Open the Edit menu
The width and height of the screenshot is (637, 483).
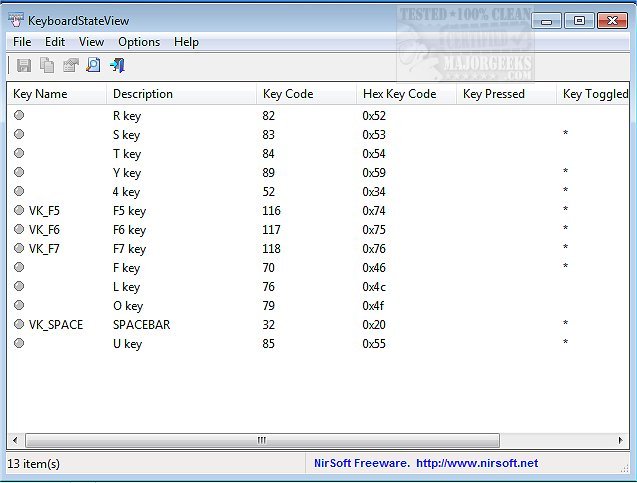pyautogui.click(x=55, y=42)
